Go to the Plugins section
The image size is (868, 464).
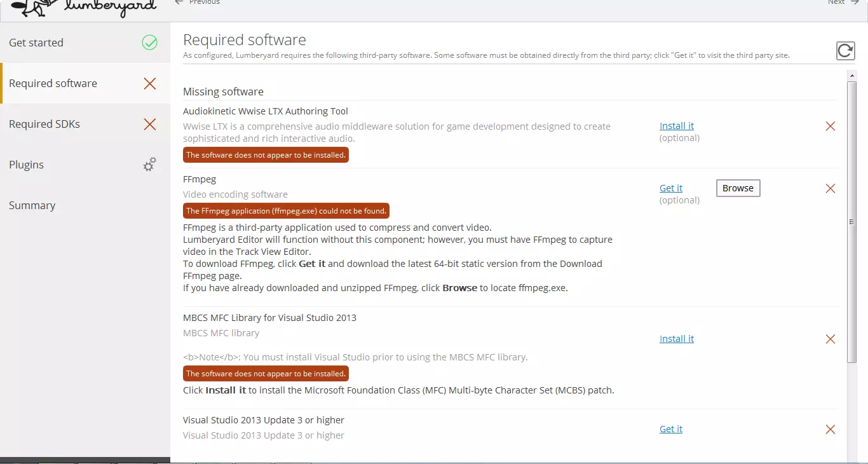[27, 165]
